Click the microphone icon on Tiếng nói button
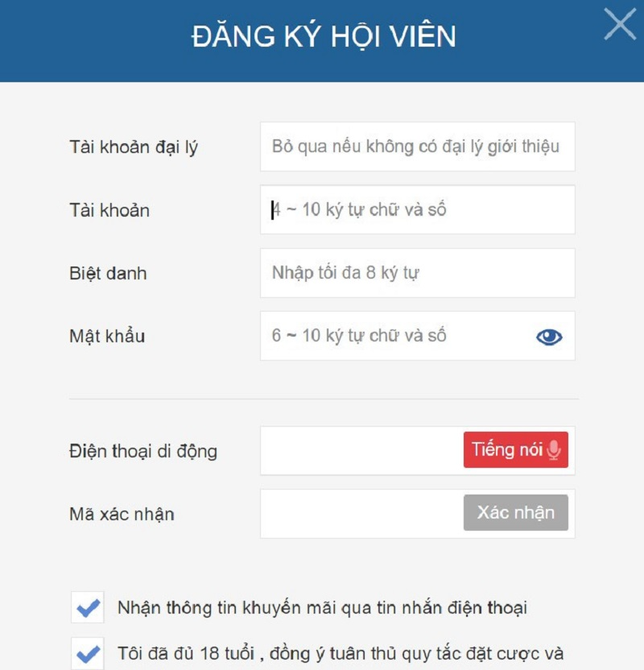Viewport: 644px width, 670px height. (x=553, y=452)
